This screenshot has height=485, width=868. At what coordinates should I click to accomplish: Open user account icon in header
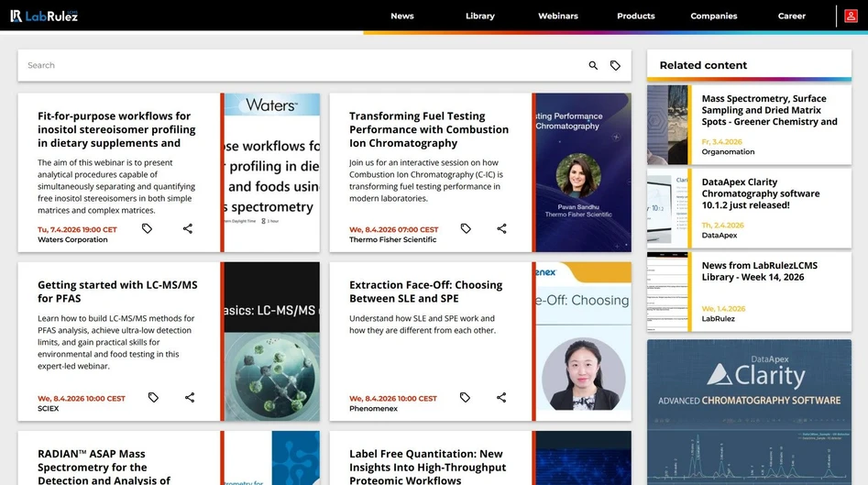point(852,16)
